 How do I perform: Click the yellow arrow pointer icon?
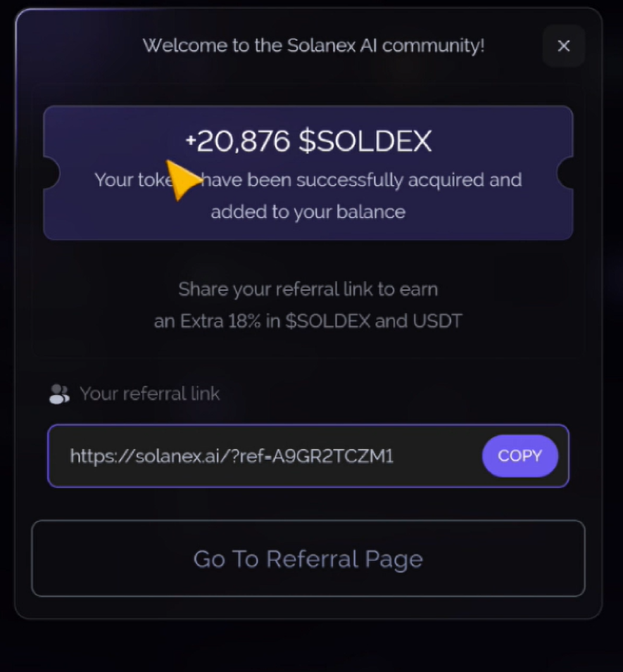[181, 179]
